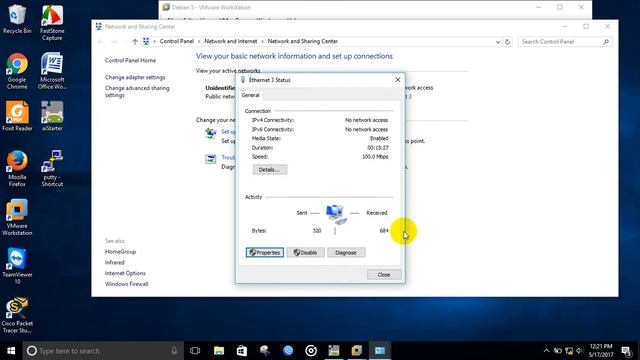640x360 pixels.
Task: Click the Network and Sharing Center breadcrumb
Action: (302, 41)
